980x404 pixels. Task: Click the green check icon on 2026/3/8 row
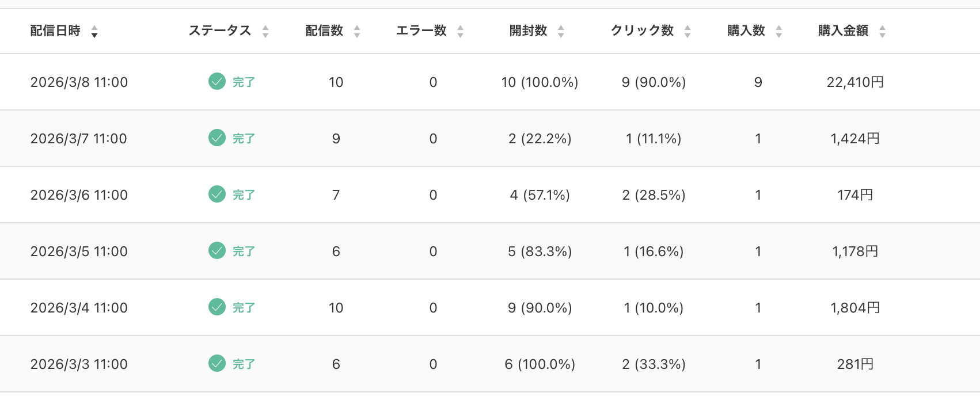216,82
